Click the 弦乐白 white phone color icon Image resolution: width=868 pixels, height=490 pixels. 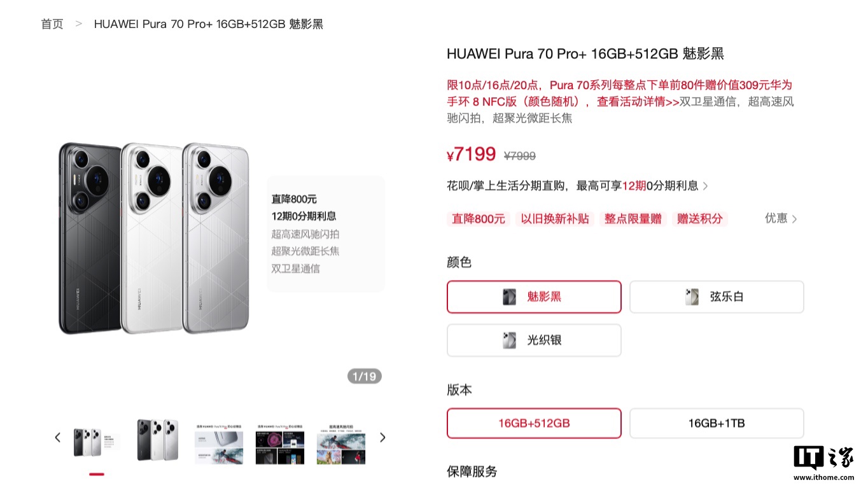(x=692, y=297)
